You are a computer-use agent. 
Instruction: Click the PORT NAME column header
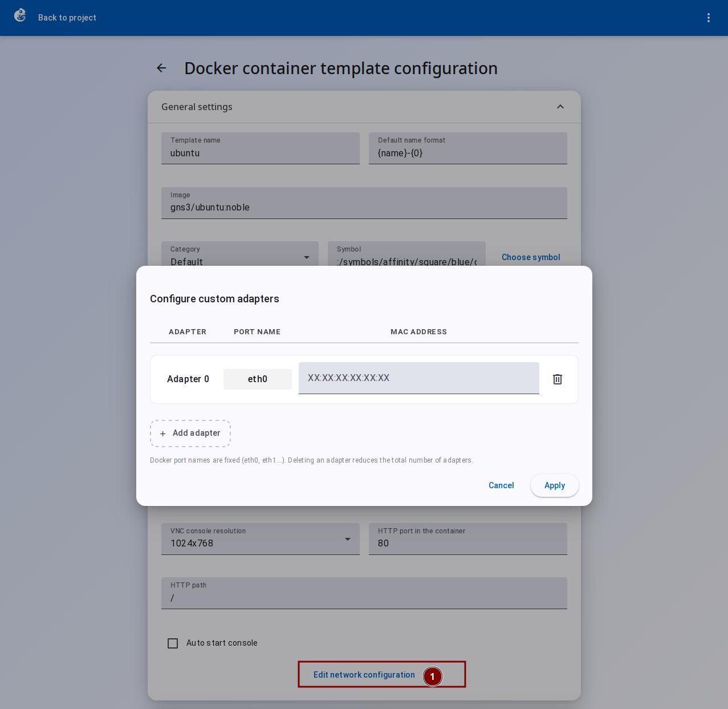257,332
